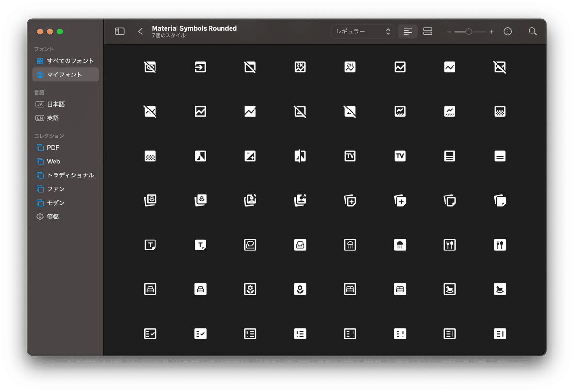This screenshot has height=392, width=574.
Task: Open the モダン collection
Action: (66, 203)
